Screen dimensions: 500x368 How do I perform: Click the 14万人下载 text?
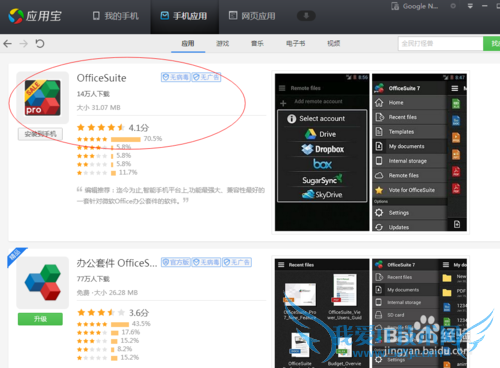point(93,94)
